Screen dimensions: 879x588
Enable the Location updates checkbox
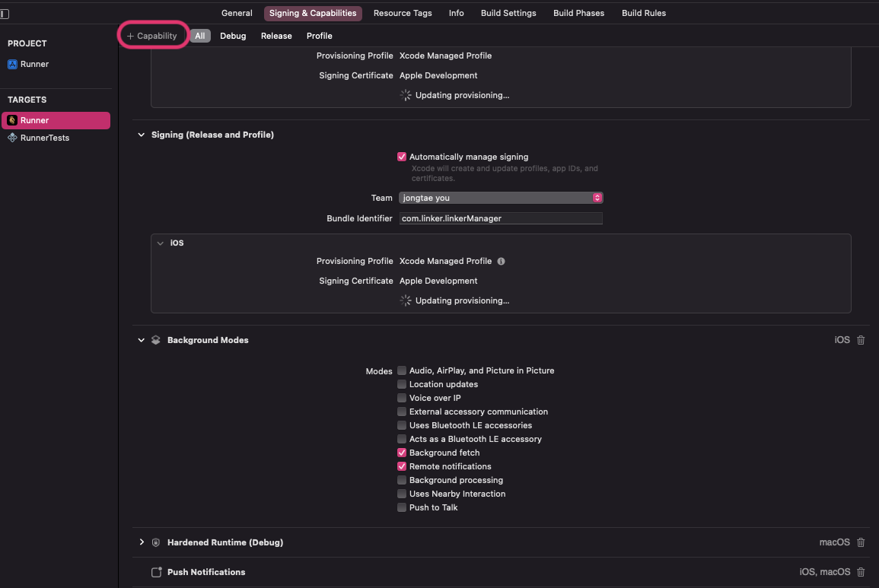(402, 384)
